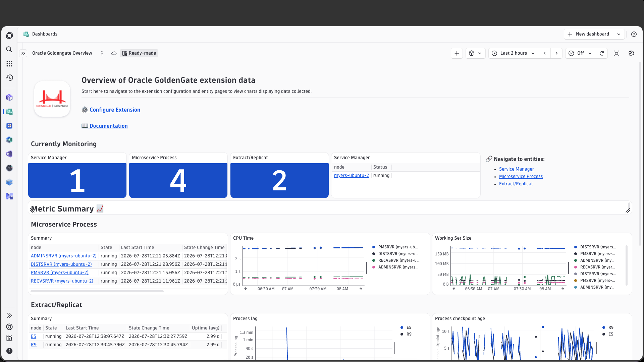The width and height of the screenshot is (644, 362).
Task: Toggle PMSRVR series in CPU Time legend
Action: pos(395,247)
